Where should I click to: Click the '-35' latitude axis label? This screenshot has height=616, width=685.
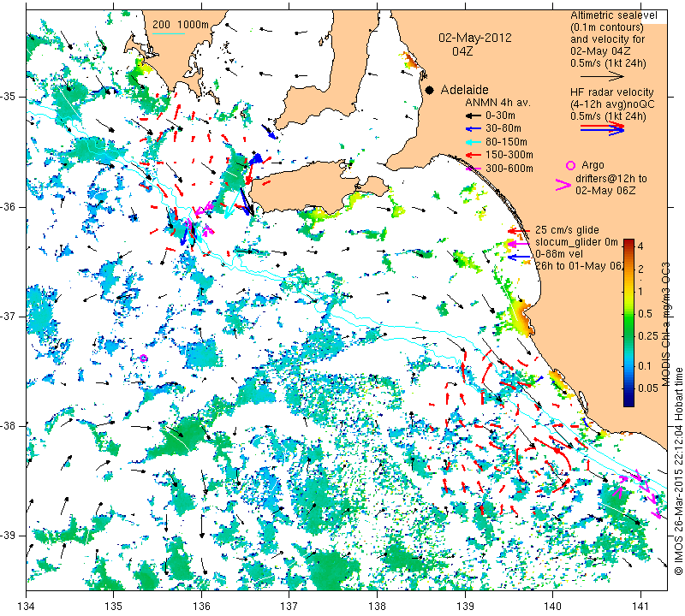[8, 97]
